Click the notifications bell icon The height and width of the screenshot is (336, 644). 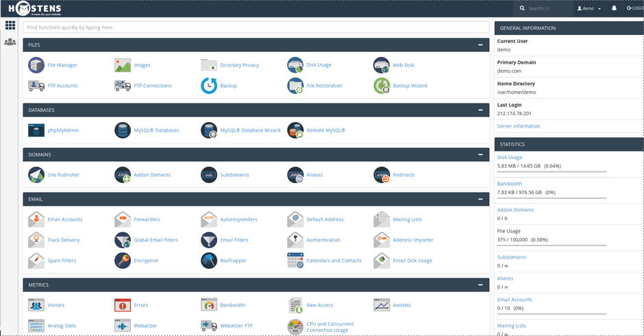614,8
